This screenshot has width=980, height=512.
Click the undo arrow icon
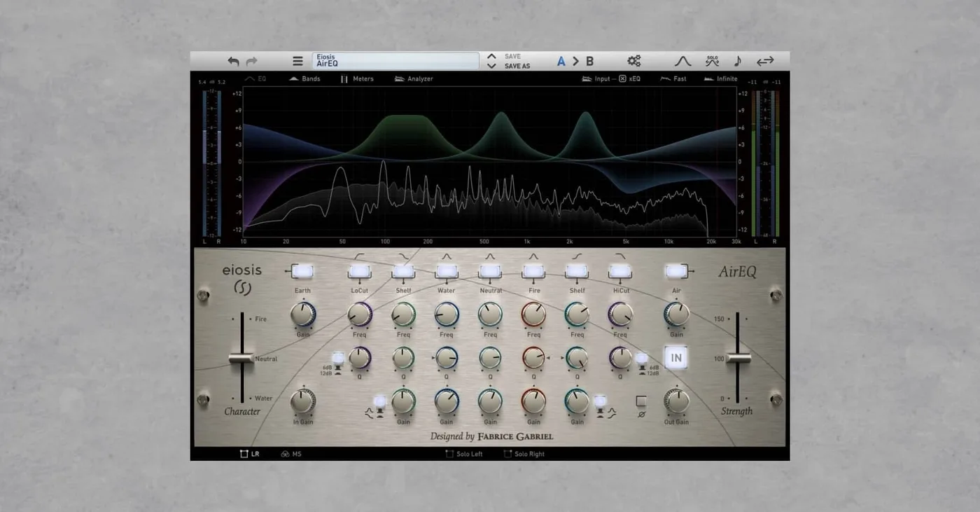pyautogui.click(x=234, y=62)
